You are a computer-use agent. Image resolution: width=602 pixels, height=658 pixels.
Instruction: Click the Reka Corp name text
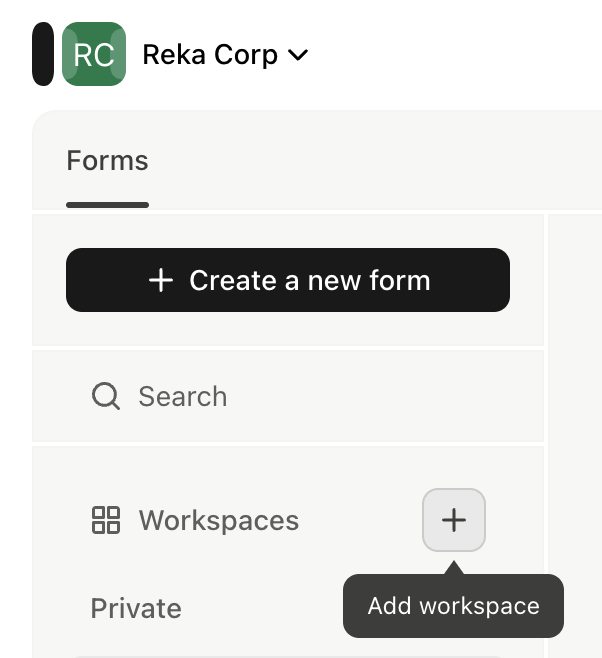210,55
